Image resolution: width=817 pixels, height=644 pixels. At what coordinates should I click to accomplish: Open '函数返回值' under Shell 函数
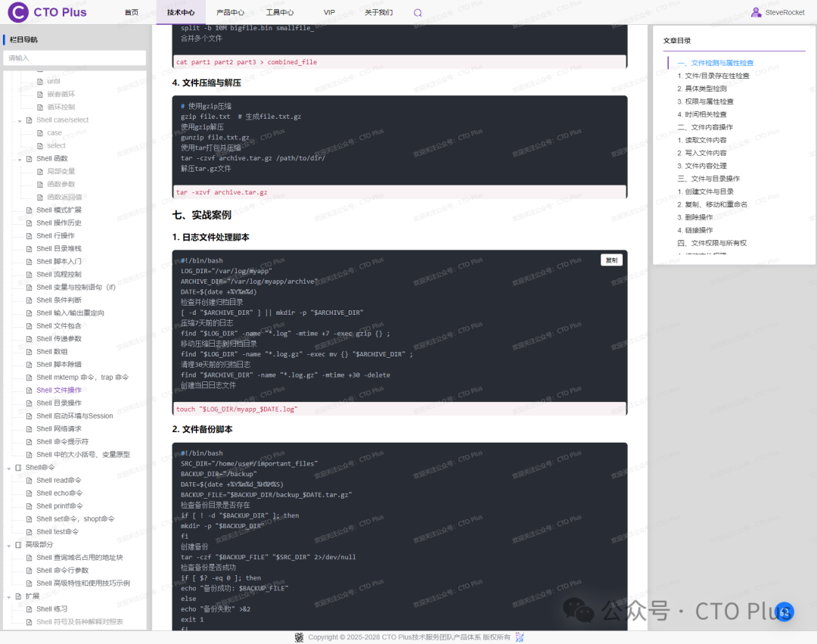coord(64,197)
